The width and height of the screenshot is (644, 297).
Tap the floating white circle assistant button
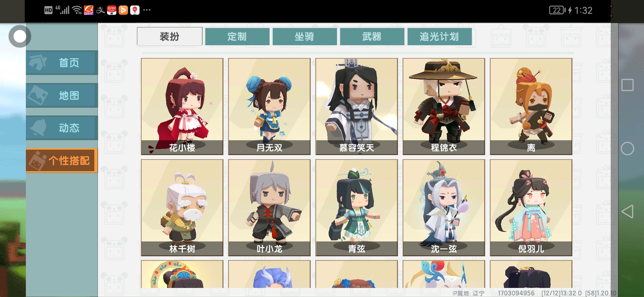tap(20, 36)
